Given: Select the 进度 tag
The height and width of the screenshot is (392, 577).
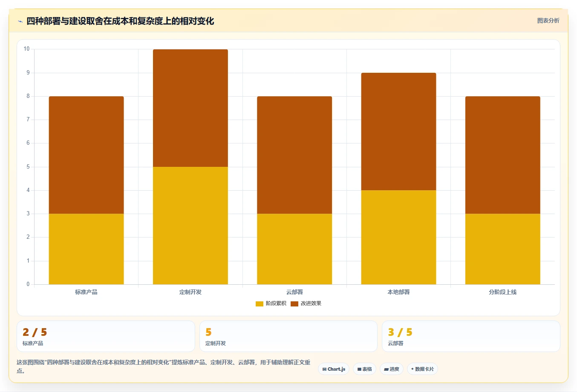Looking at the screenshot, I should pos(392,369).
